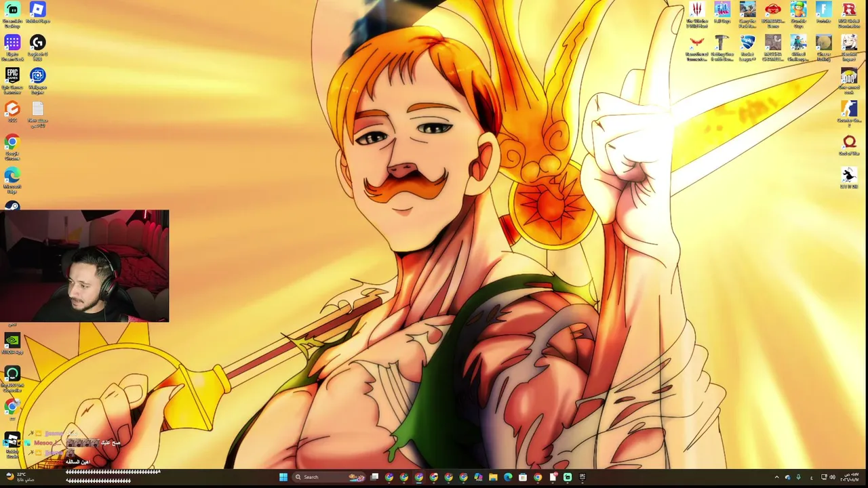Launch the Roblox Player desktop icon
Viewport: 868px width, 488px height.
[38, 13]
